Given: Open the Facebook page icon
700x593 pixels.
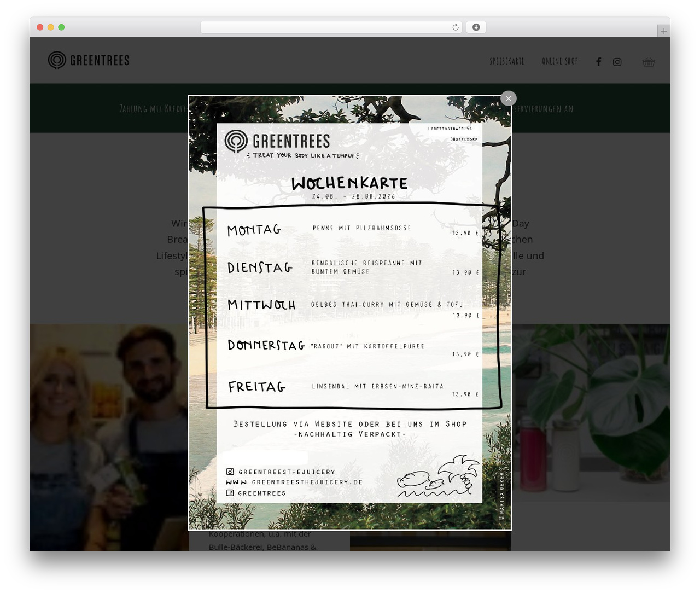Looking at the screenshot, I should [599, 62].
